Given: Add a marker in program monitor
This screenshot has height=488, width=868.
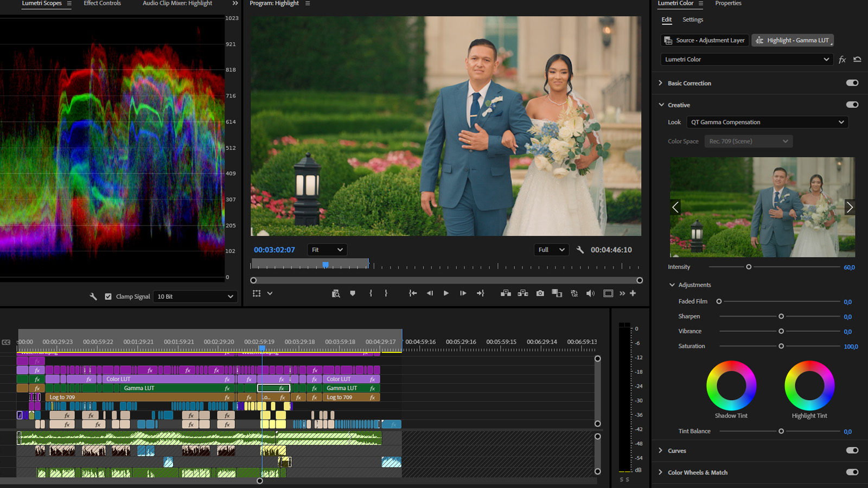Looking at the screenshot, I should coord(353,293).
